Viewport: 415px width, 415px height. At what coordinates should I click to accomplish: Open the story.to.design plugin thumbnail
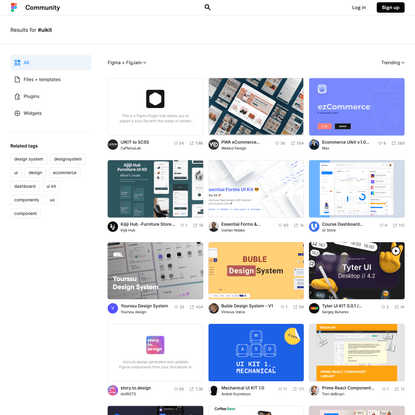point(155,352)
